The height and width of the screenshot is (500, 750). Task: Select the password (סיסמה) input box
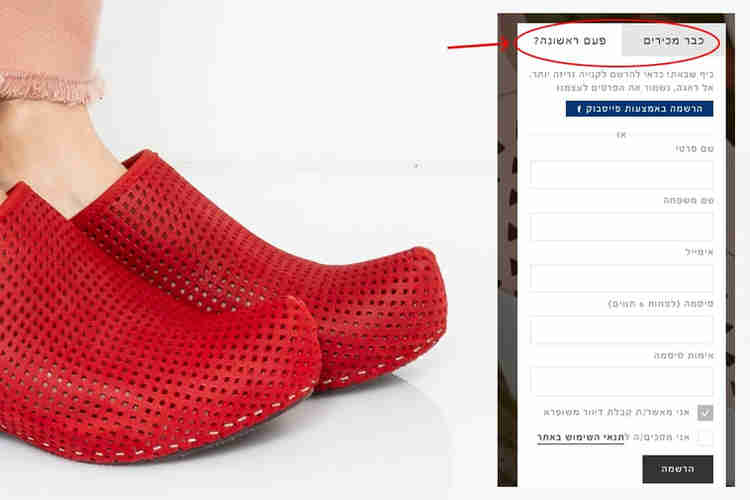pos(621,330)
